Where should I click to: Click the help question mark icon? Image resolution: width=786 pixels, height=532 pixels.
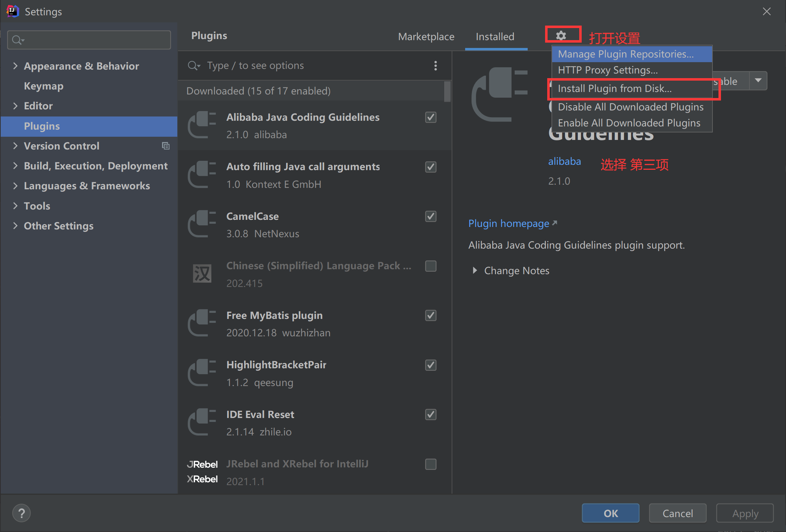tap(21, 513)
